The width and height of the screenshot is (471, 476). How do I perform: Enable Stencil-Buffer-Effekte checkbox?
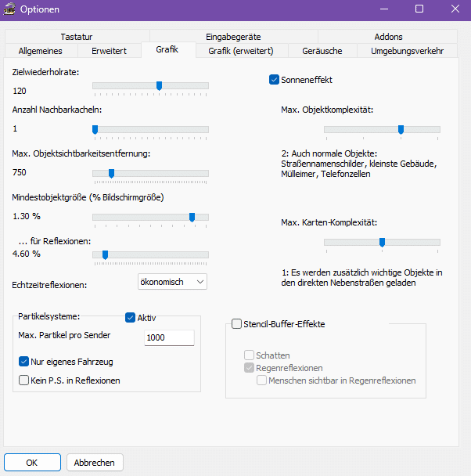click(x=237, y=323)
